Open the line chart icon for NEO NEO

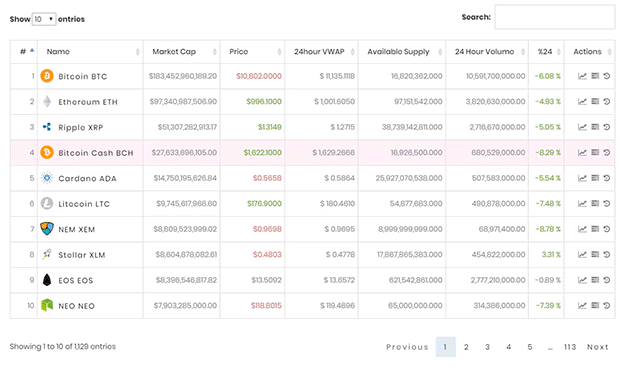(582, 306)
